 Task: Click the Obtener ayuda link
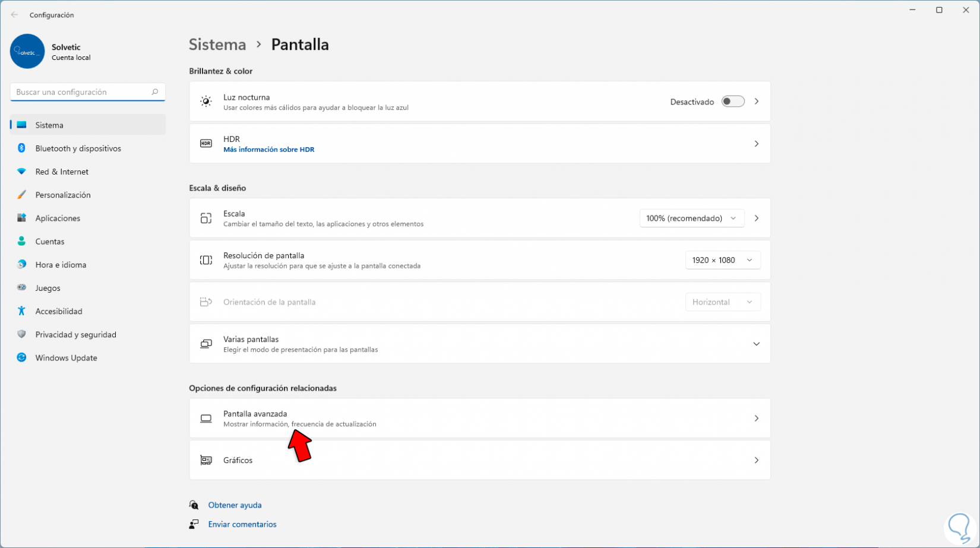pos(235,505)
